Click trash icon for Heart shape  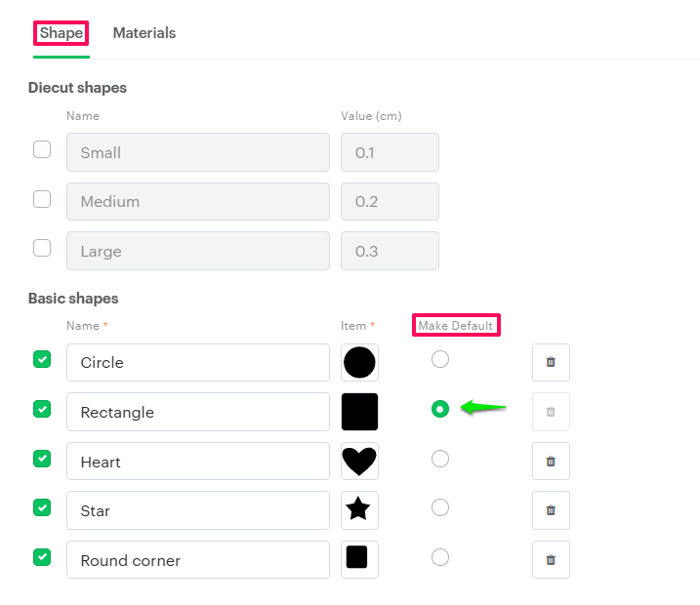click(x=551, y=461)
